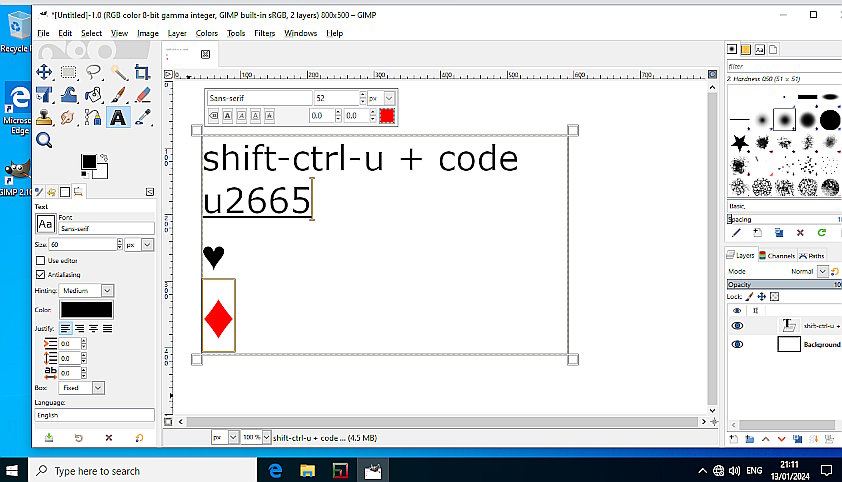Swap foreground and background colors

coord(104,158)
